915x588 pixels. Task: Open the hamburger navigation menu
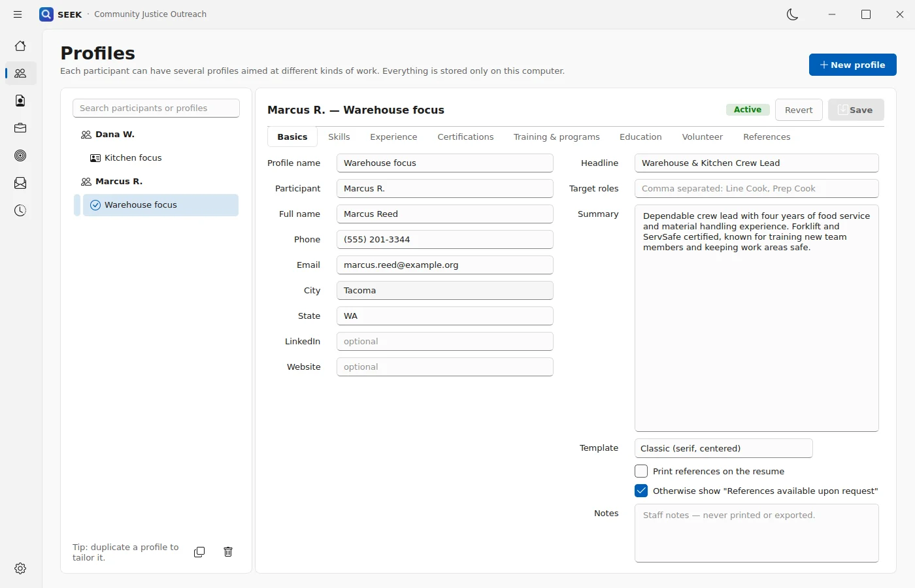[18, 14]
